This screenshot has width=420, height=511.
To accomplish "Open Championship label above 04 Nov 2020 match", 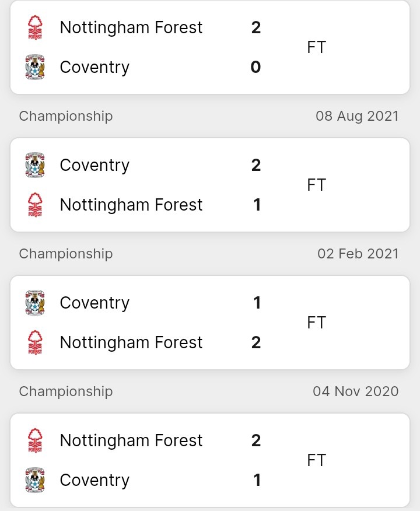I will pos(66,391).
